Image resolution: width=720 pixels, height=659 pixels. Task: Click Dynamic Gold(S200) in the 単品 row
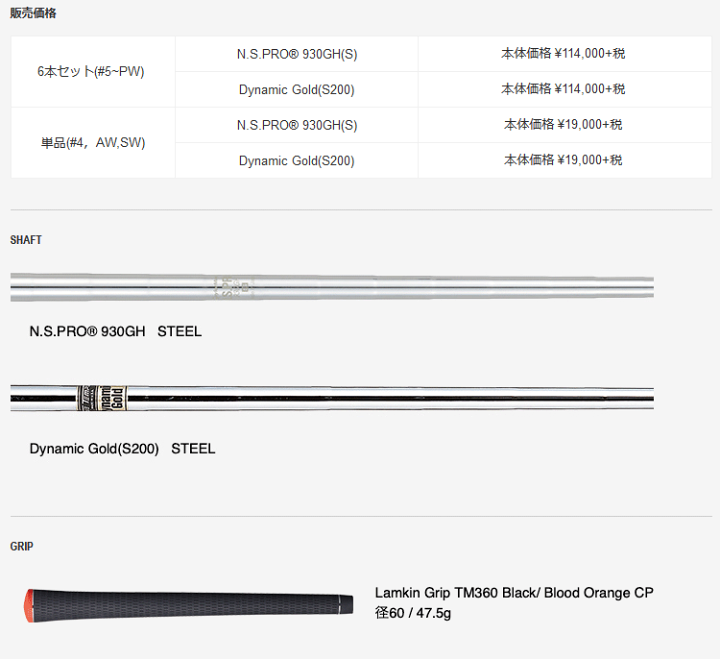[x=297, y=161]
